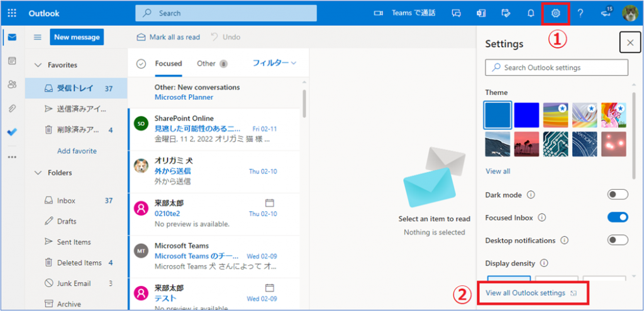
Task: Select the solid blue theme swatch
Action: coord(498,115)
